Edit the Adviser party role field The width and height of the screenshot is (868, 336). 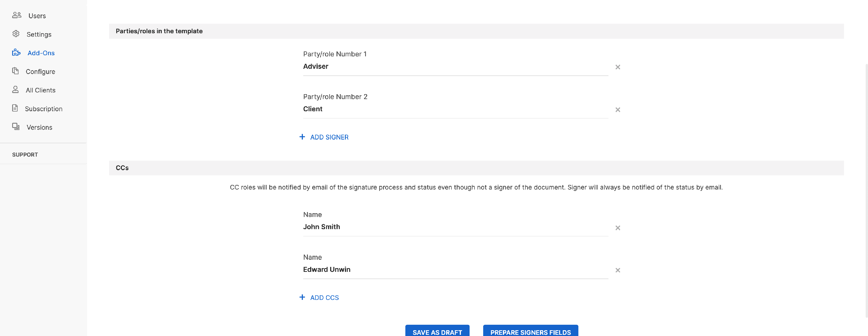456,67
